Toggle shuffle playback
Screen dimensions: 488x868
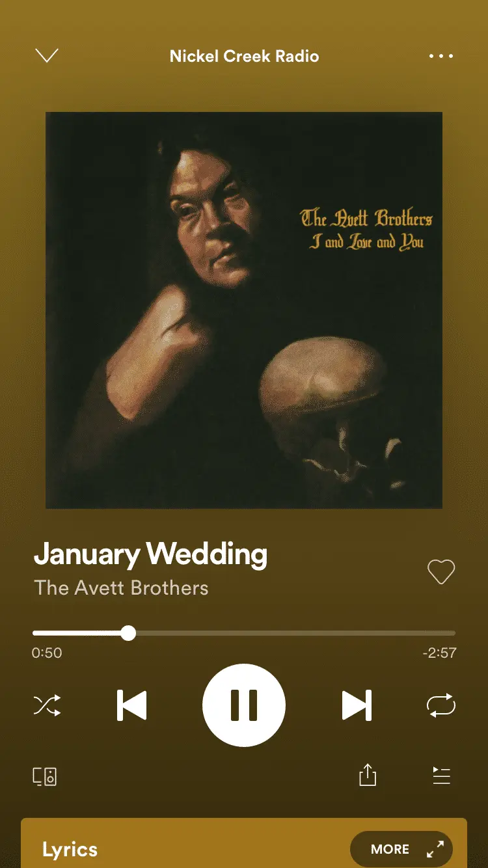(x=47, y=705)
